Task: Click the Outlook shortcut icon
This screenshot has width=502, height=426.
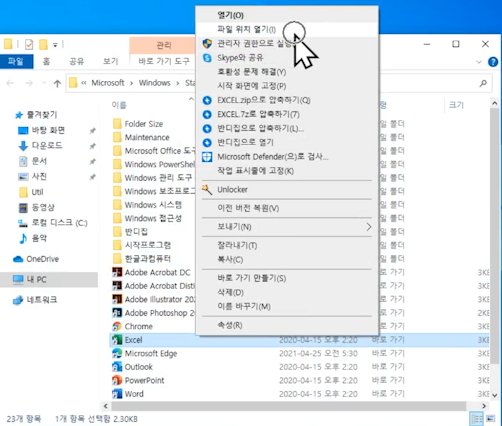Action: pos(117,367)
